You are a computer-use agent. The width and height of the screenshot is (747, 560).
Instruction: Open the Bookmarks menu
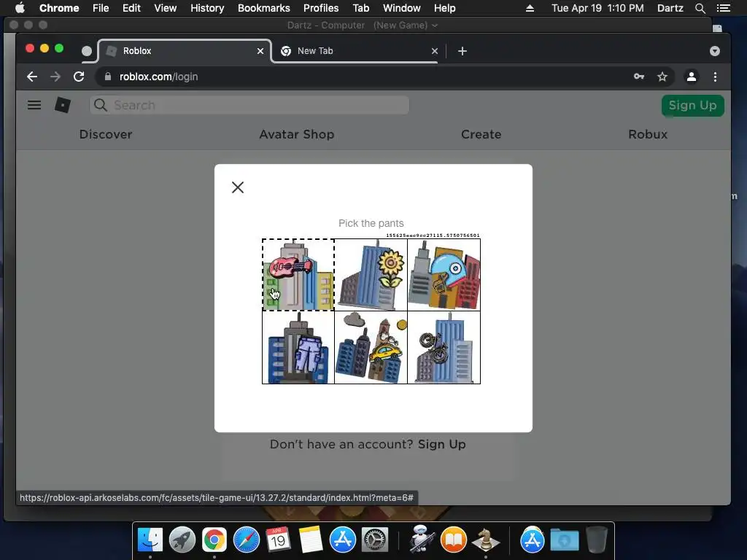pyautogui.click(x=264, y=8)
